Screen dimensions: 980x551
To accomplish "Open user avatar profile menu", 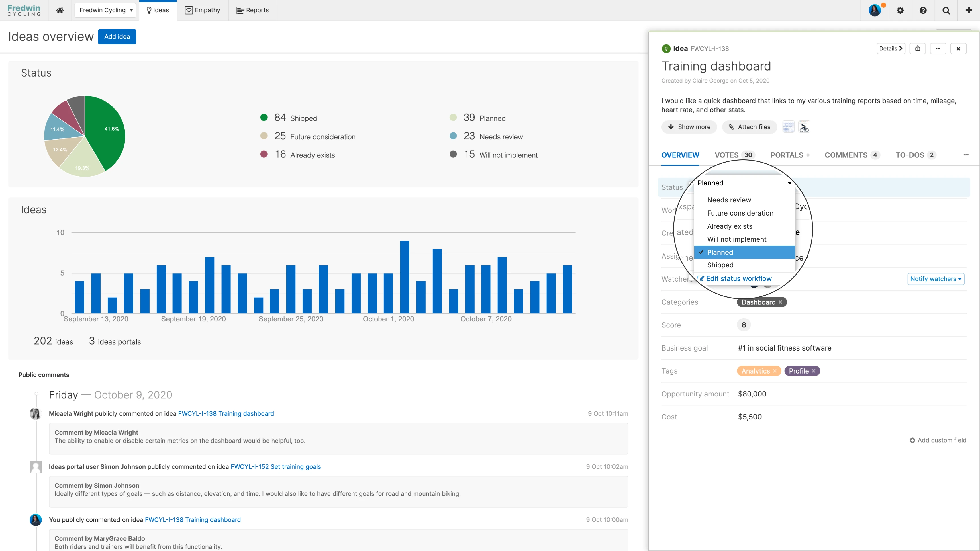I will click(875, 10).
